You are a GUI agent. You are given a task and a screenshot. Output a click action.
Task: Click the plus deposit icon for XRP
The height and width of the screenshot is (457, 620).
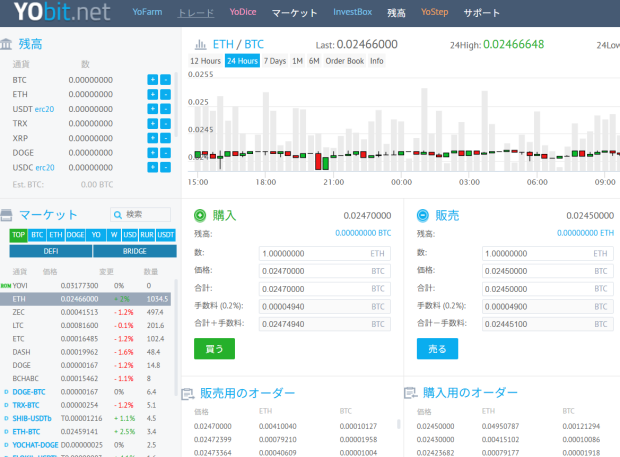[153, 138]
